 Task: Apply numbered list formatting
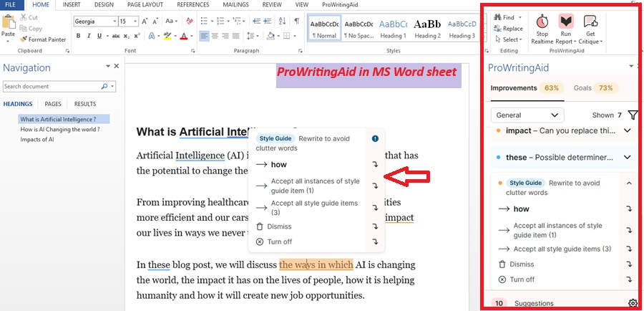point(220,21)
